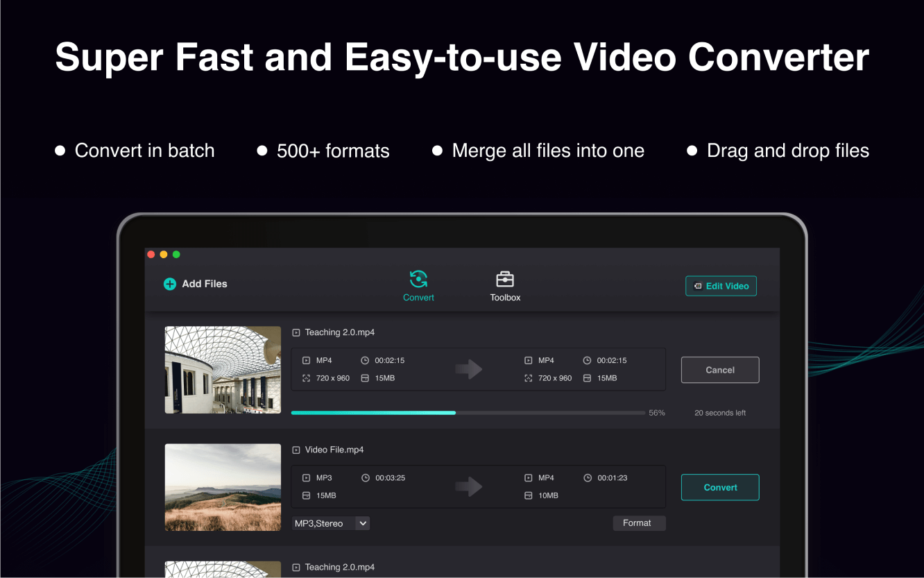Click the conversion arrow in Video File.mp4 row

click(469, 486)
